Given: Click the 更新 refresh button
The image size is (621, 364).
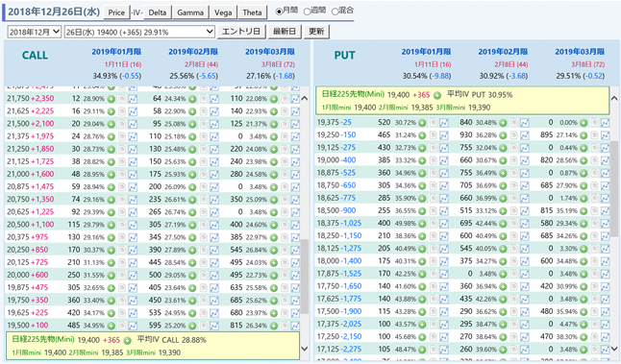Looking at the screenshot, I should pyautogui.click(x=316, y=32).
